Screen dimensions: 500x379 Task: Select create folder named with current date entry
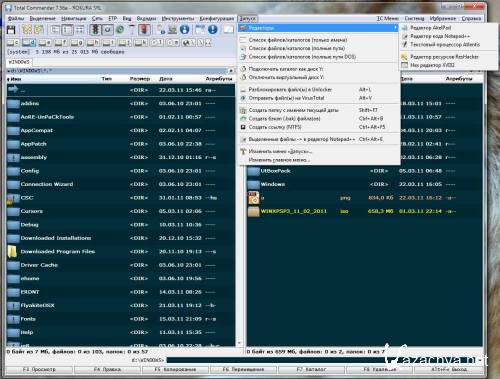click(x=319, y=110)
